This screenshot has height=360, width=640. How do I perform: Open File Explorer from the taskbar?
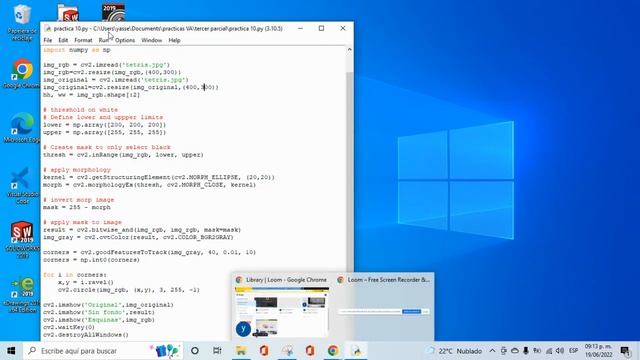pos(241,351)
